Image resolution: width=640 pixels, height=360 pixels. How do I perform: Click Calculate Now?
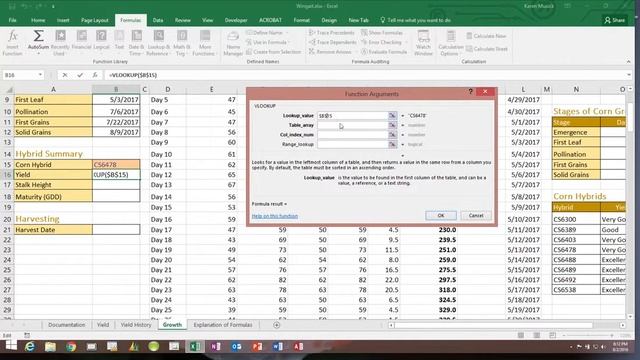coord(486,36)
